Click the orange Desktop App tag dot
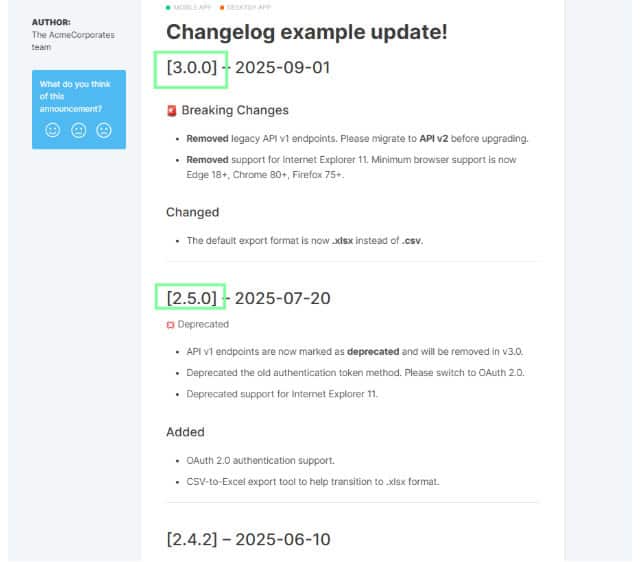The width and height of the screenshot is (640, 562). pos(222,7)
